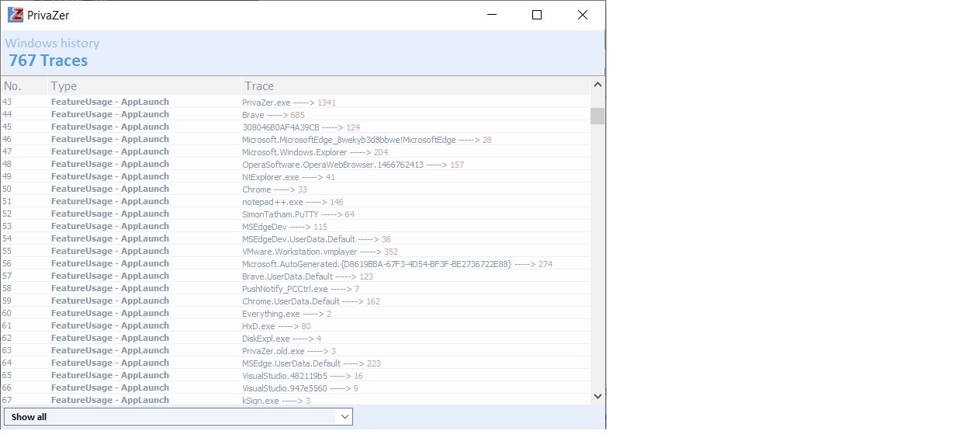Select the OperaSoftware.OperaWebBrowser trace row

[352, 165]
